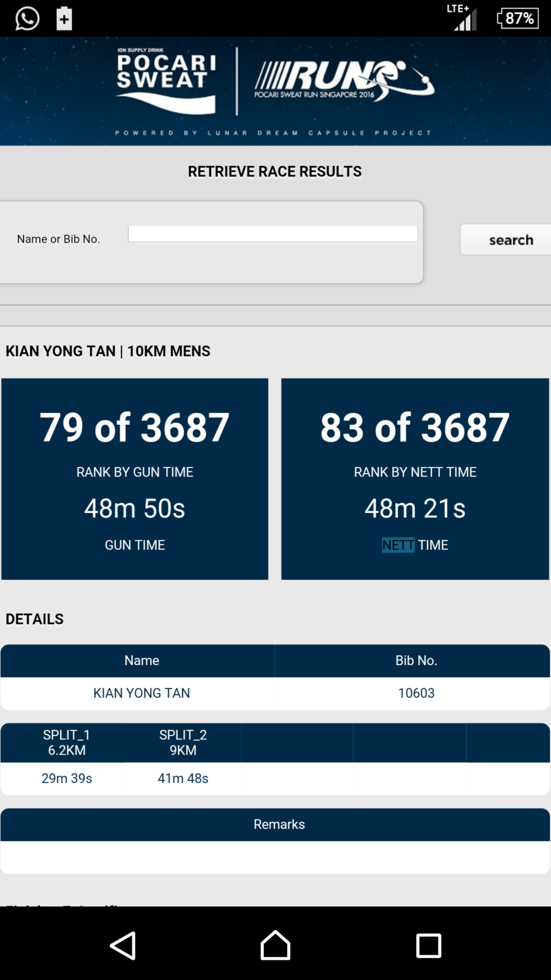Tap the SPLIT_1 6.2KM header
Viewport: 551px width, 980px height.
coord(66,742)
